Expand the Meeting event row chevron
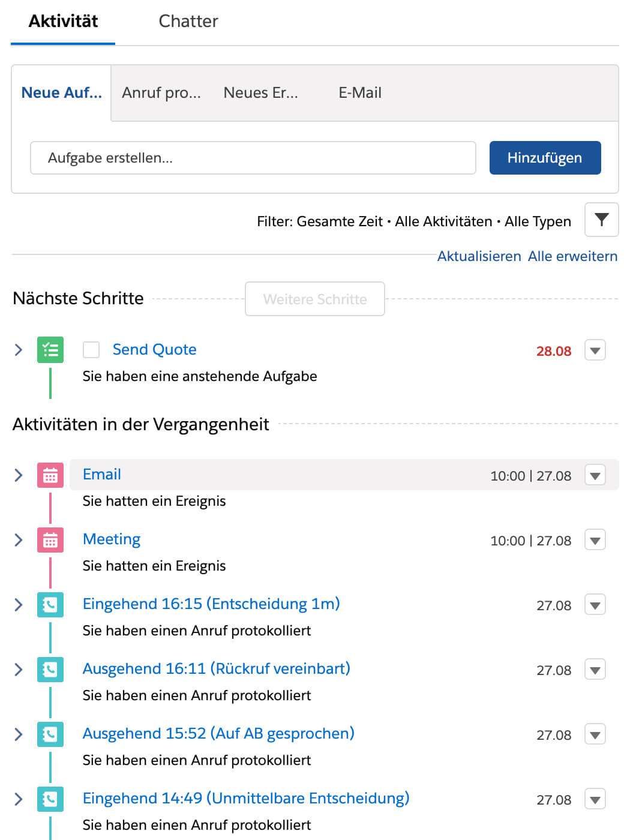Image resolution: width=630 pixels, height=840 pixels. click(18, 540)
